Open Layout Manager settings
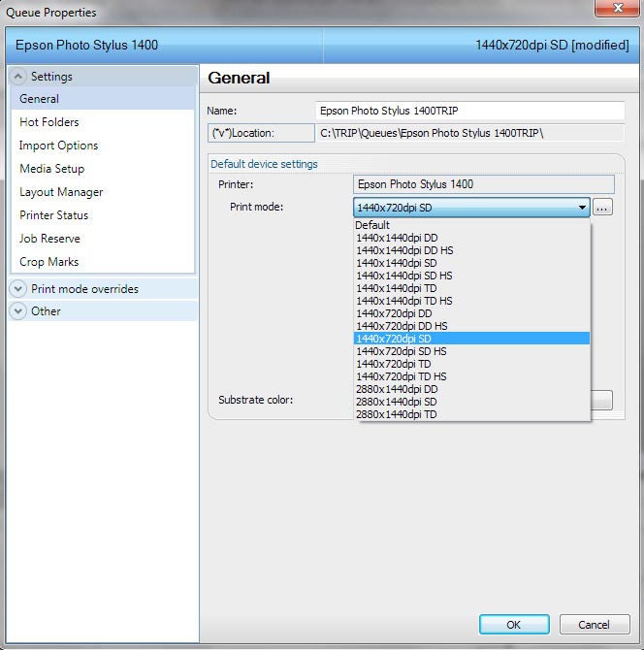 click(61, 192)
